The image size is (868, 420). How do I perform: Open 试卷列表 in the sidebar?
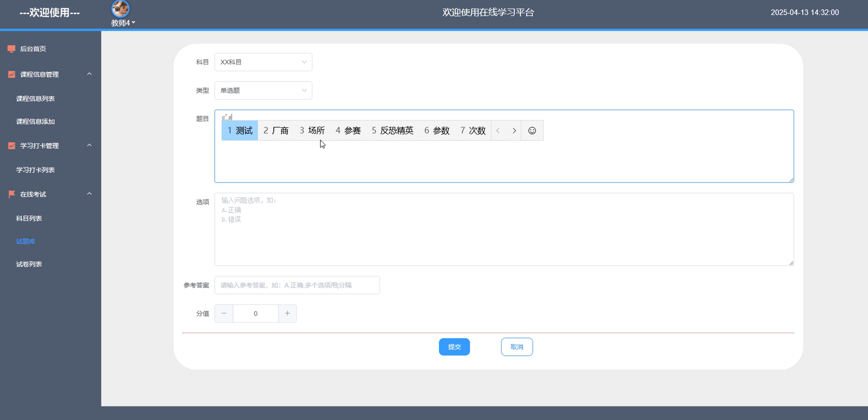[x=29, y=264]
